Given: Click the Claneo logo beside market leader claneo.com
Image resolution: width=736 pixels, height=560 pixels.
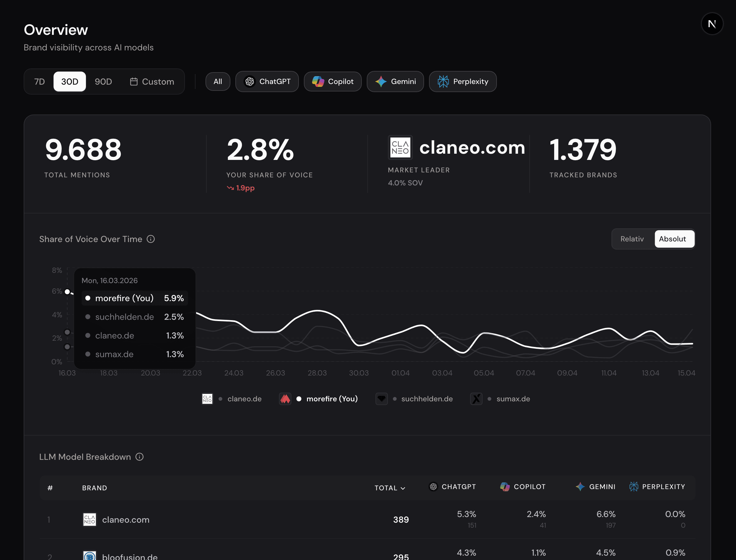Looking at the screenshot, I should pyautogui.click(x=400, y=147).
